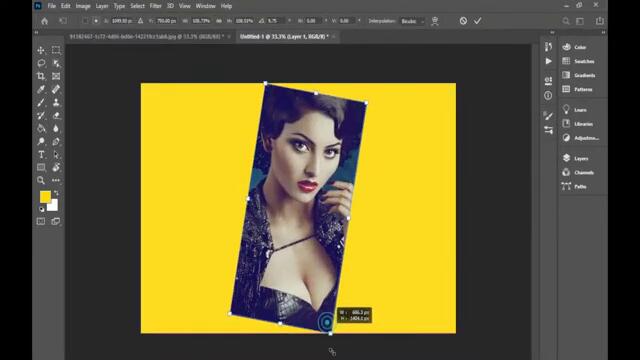
Task: Click the background white color swatch
Action: [53, 206]
